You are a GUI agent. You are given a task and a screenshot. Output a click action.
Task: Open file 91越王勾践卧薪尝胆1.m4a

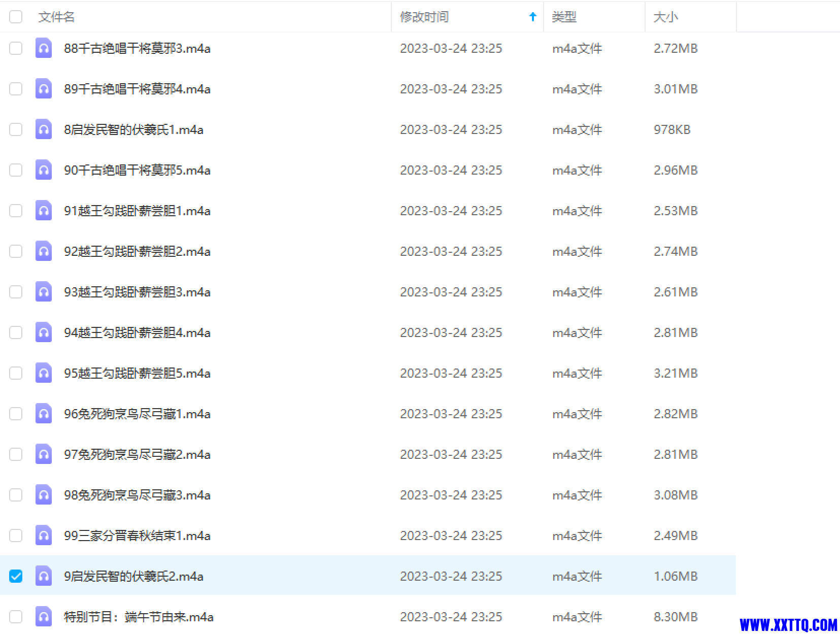[137, 211]
